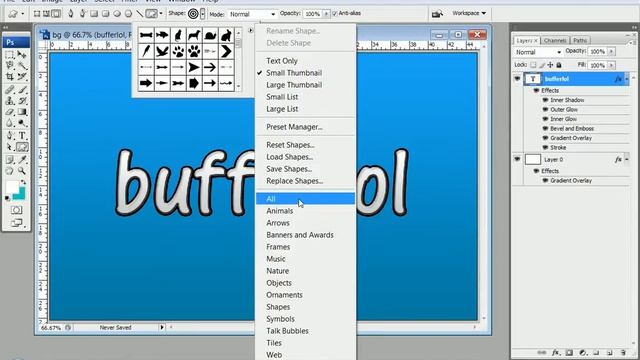Open the Workspace dropdown
This screenshot has width=640, height=360.
469,13
